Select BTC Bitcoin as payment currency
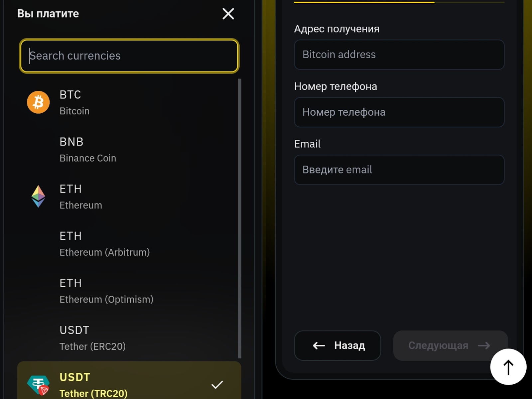Image resolution: width=532 pixels, height=399 pixels. pyautogui.click(x=74, y=102)
